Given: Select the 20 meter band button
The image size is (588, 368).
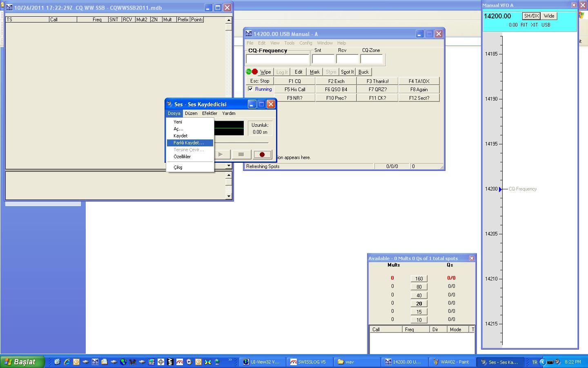Looking at the screenshot, I should pos(419,303).
